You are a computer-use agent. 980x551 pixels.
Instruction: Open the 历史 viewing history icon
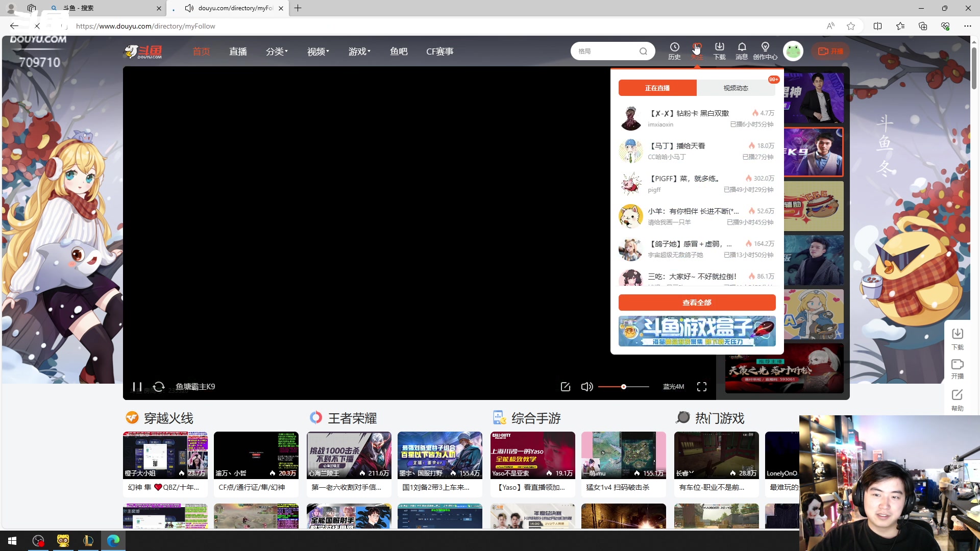pyautogui.click(x=675, y=51)
